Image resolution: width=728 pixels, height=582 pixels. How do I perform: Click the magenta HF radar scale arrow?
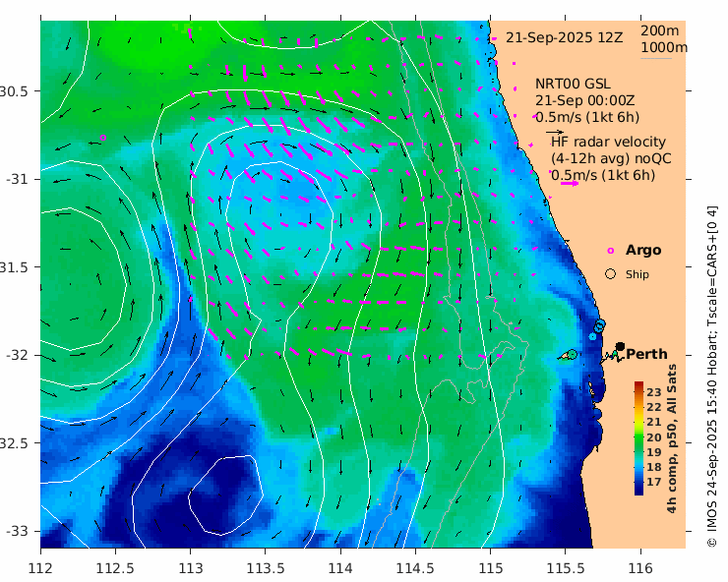pos(570,183)
